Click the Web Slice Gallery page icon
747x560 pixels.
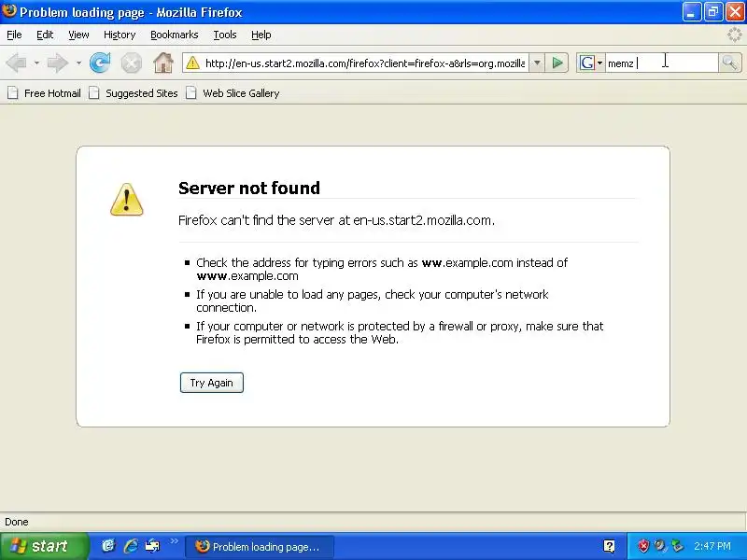click(x=191, y=92)
